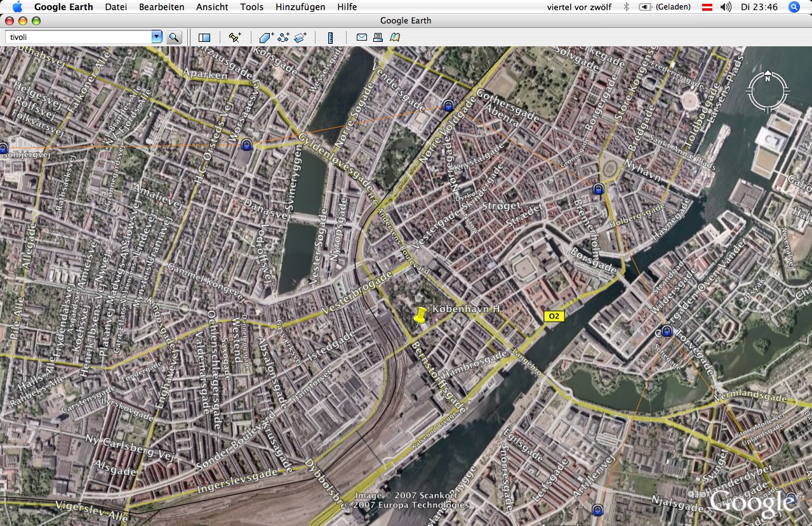Click the "Strøget" street label on the map

point(501,206)
